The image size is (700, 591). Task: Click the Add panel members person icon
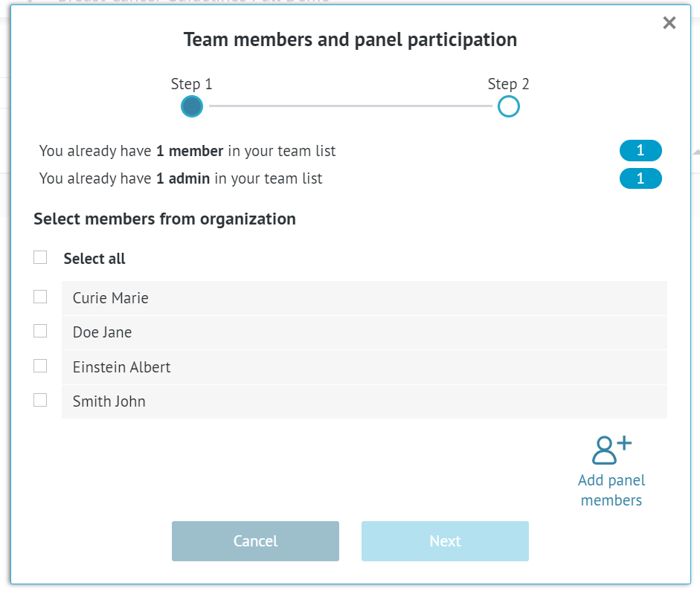click(x=611, y=448)
